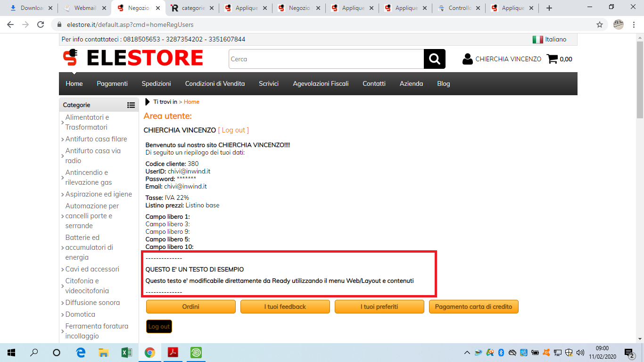Image resolution: width=644 pixels, height=362 pixels.
Task: Click the magnifier search button beside Cerca
Action: pyautogui.click(x=435, y=59)
